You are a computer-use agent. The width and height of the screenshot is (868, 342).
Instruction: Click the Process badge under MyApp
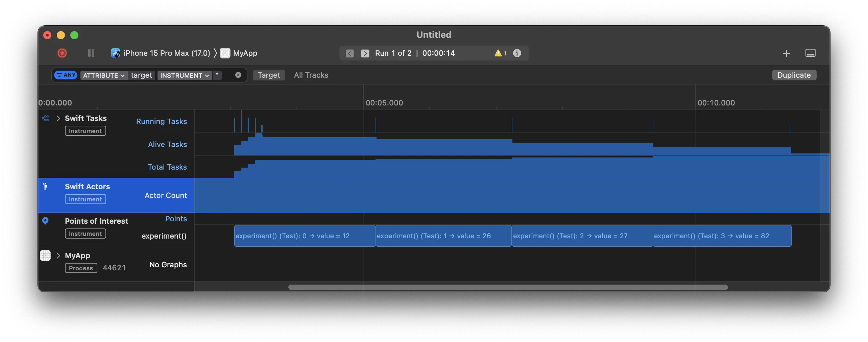coord(81,268)
